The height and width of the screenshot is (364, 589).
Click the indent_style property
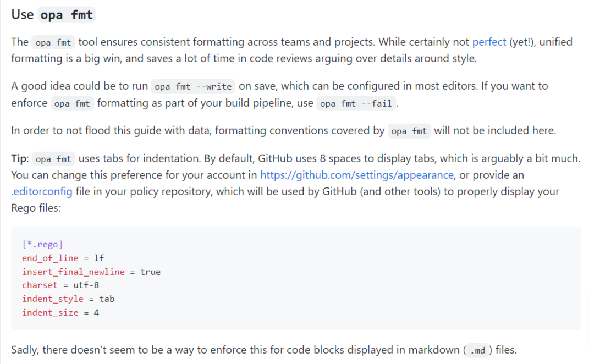pyautogui.click(x=52, y=299)
